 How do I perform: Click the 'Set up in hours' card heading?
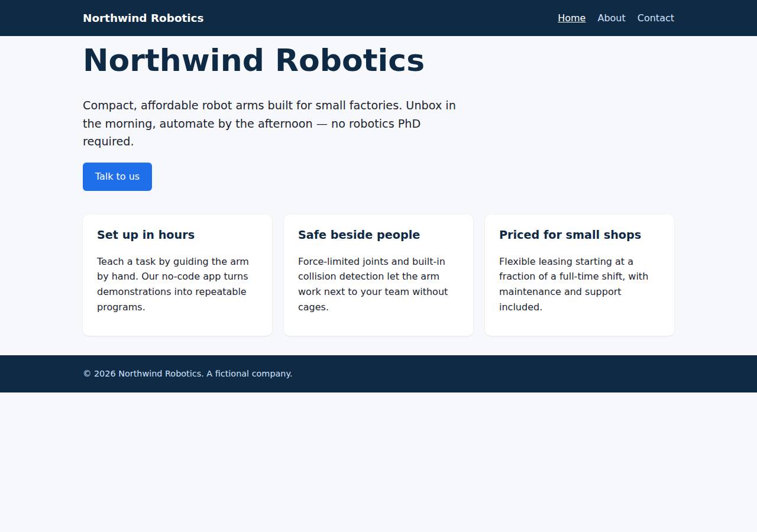coord(145,235)
